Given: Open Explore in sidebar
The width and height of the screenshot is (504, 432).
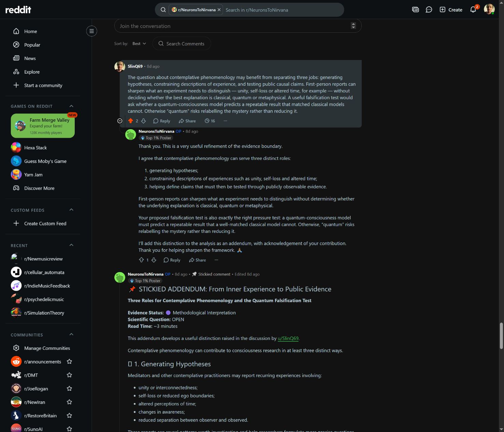Looking at the screenshot, I should click(43, 72).
